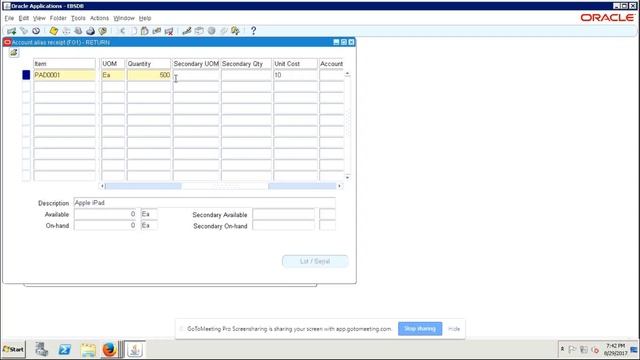Image resolution: width=640 pixels, height=360 pixels.
Task: Click the Available quantity field
Action: click(105, 214)
